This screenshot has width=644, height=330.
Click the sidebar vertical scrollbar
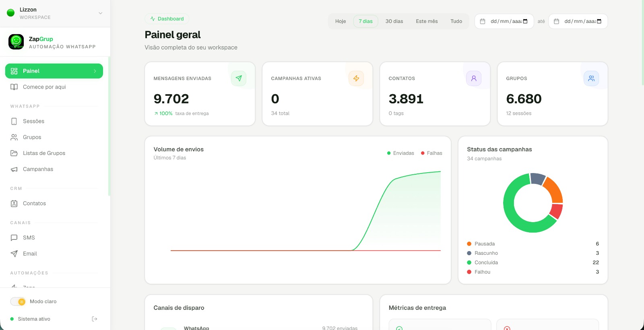(x=109, y=126)
